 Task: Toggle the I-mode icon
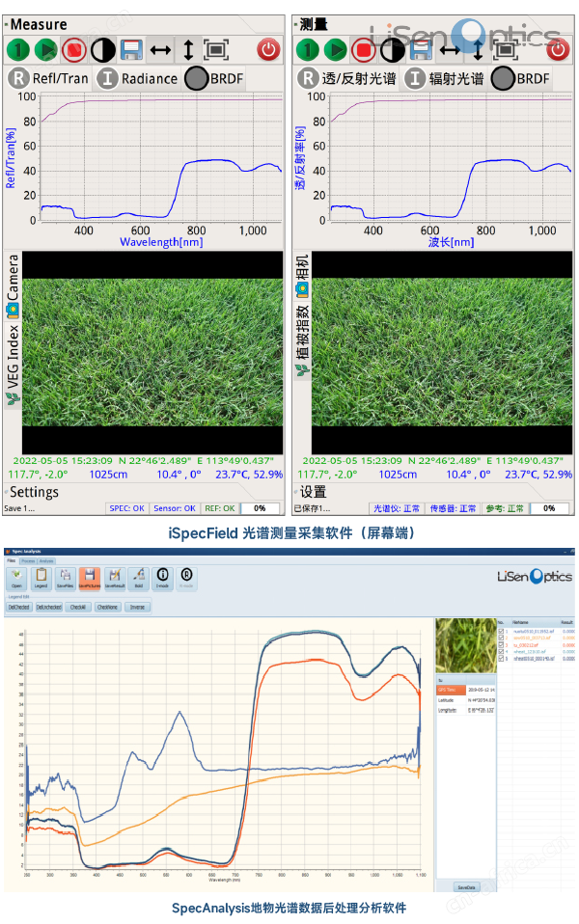[x=163, y=578]
